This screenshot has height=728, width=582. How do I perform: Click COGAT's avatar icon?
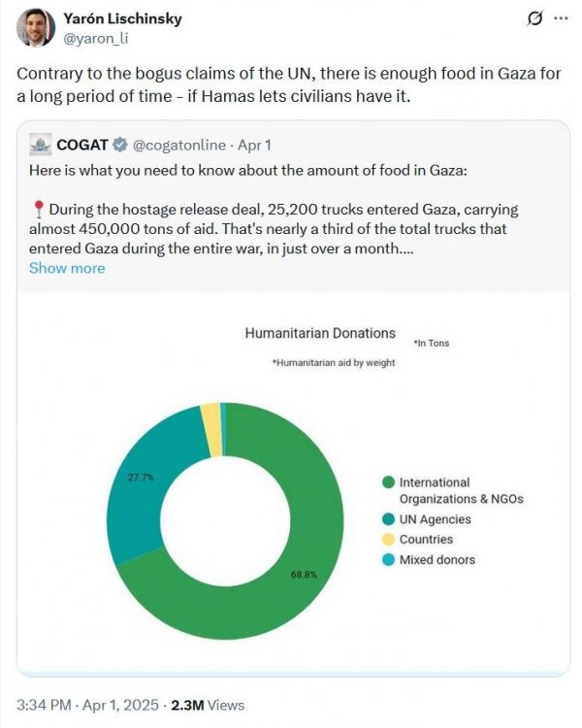point(41,145)
